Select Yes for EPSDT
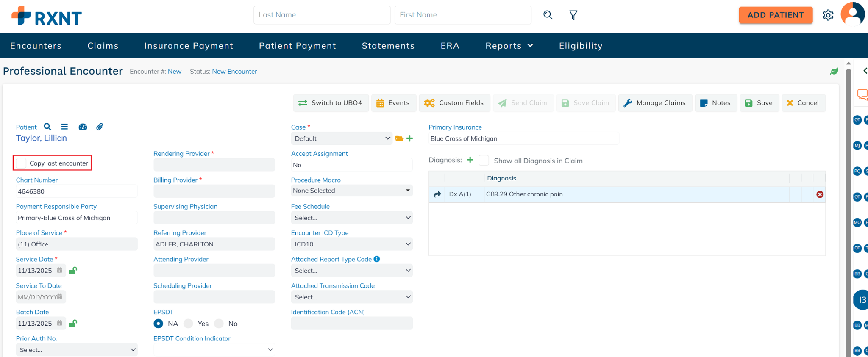868x357 pixels. (189, 324)
